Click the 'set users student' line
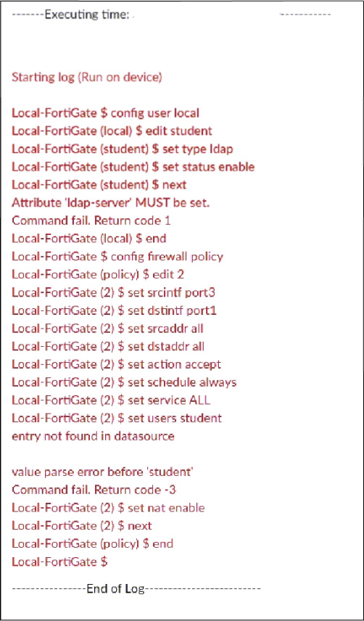 pos(117,418)
